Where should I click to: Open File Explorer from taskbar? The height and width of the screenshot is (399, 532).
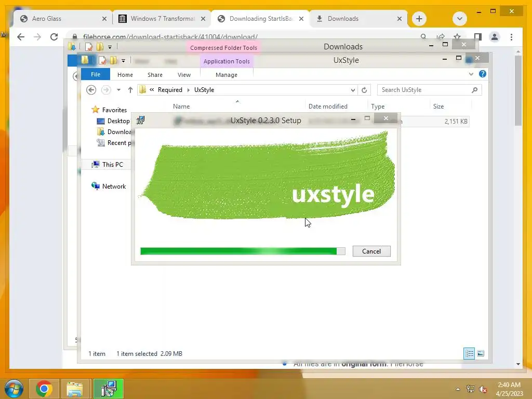[75, 389]
